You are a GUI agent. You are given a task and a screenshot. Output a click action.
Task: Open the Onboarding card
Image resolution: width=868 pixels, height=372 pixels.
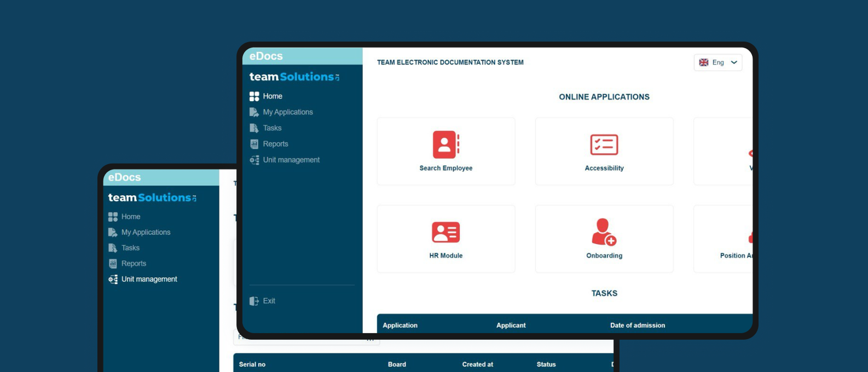pos(604,239)
